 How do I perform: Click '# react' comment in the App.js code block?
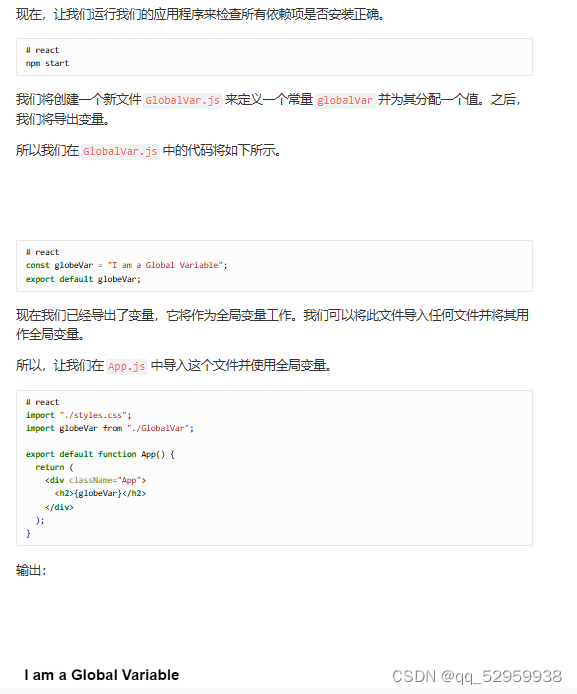[42, 402]
